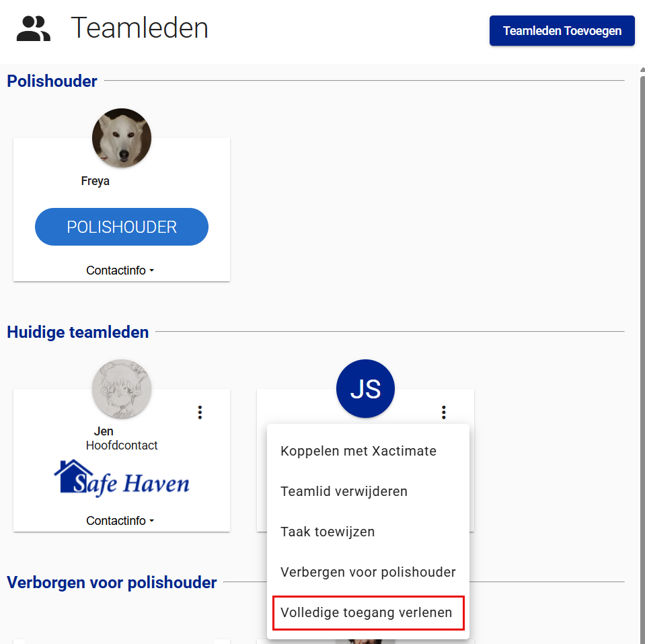645x644 pixels.
Task: Click the Verborgen voor polishouder heading
Action: pyautogui.click(x=112, y=582)
